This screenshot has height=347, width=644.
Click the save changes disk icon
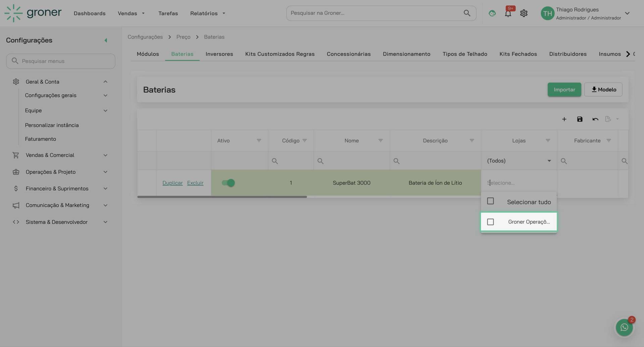tap(580, 119)
